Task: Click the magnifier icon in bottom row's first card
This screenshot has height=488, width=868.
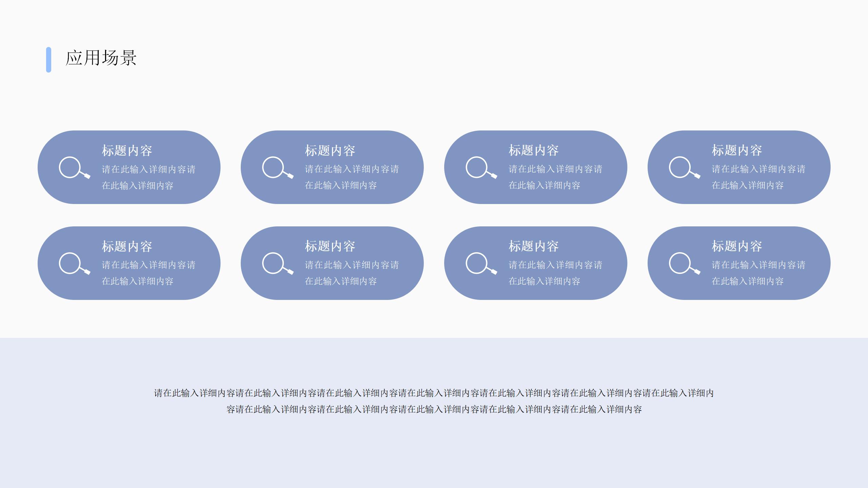Action: pos(75,263)
